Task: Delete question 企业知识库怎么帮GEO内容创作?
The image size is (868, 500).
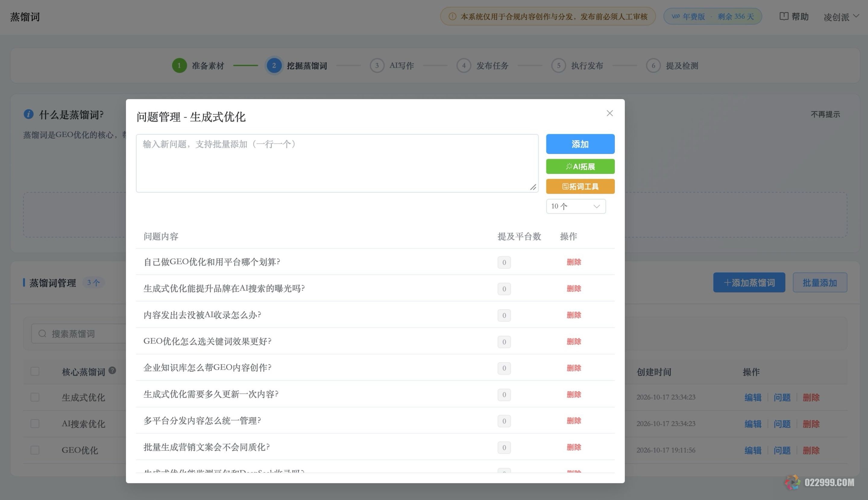Action: (x=574, y=368)
